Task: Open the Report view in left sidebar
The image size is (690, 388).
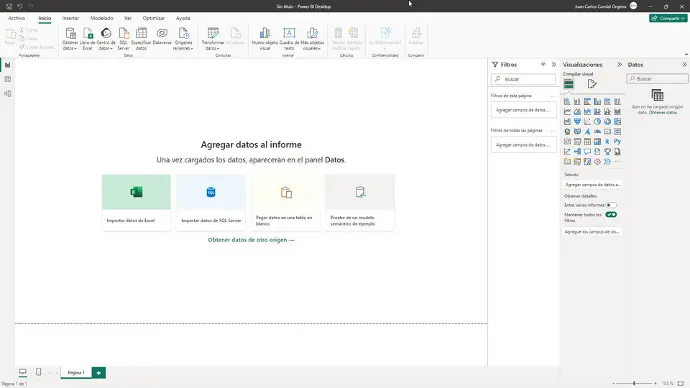Action: tap(7, 65)
